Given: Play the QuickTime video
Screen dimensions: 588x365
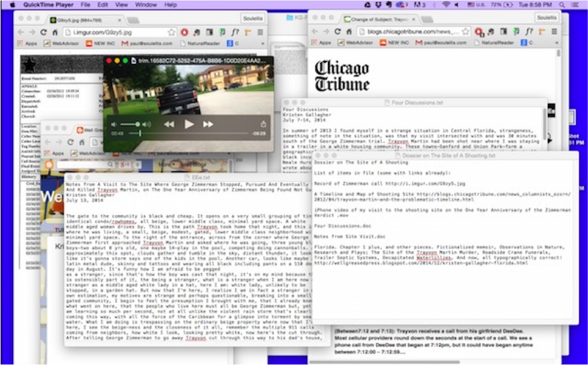Looking at the screenshot, I should [189, 124].
